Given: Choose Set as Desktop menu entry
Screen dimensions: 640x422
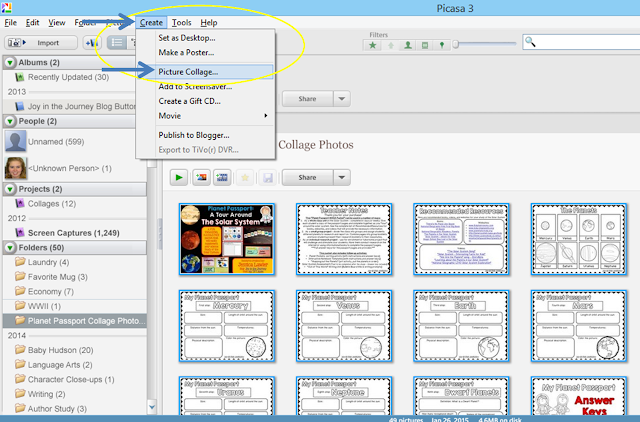Looking at the screenshot, I should click(205, 38).
